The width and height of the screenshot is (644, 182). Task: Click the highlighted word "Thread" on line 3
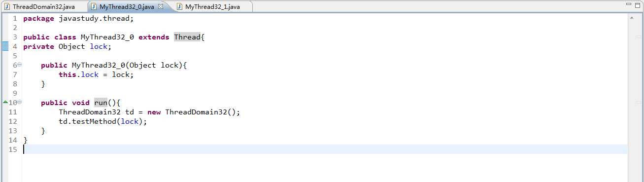coord(187,37)
